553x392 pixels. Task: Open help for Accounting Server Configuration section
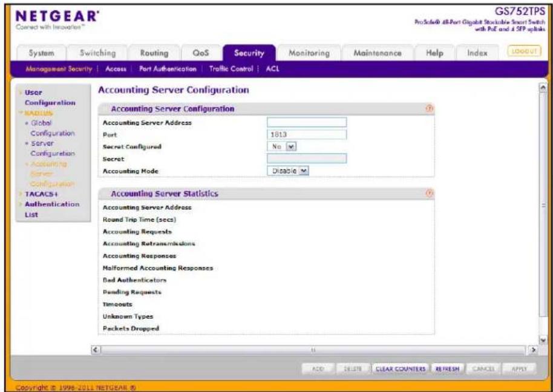429,108
